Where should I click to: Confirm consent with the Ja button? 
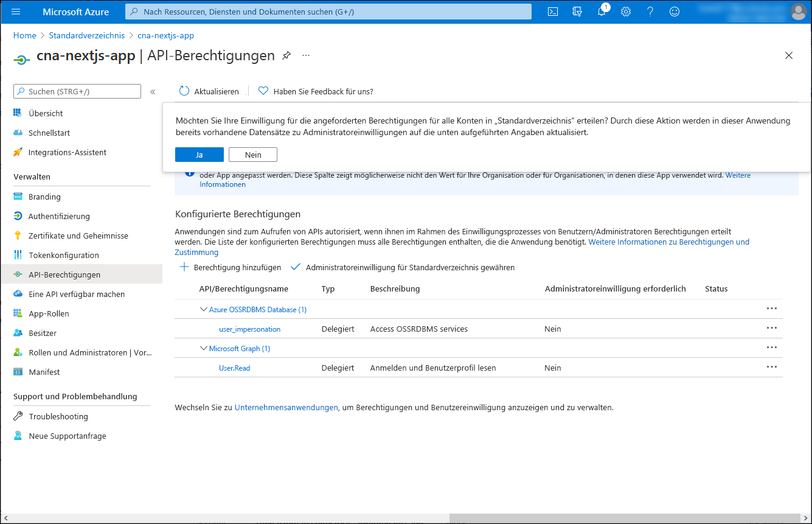[x=199, y=155]
